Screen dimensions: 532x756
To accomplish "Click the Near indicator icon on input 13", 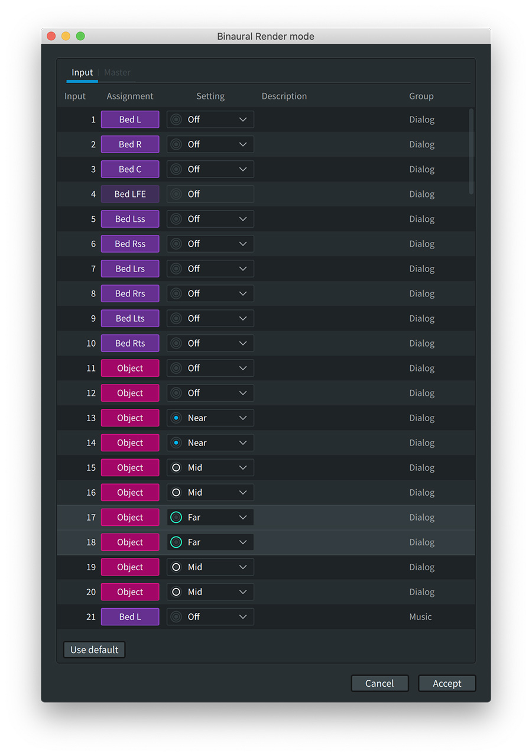I will click(176, 418).
